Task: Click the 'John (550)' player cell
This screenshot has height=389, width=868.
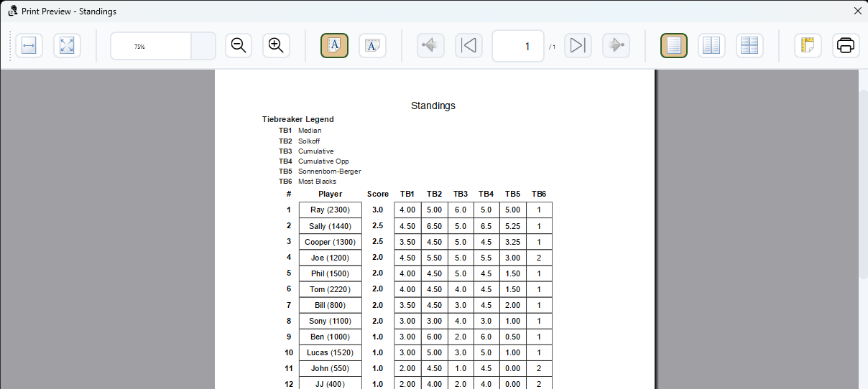Action: (x=331, y=368)
